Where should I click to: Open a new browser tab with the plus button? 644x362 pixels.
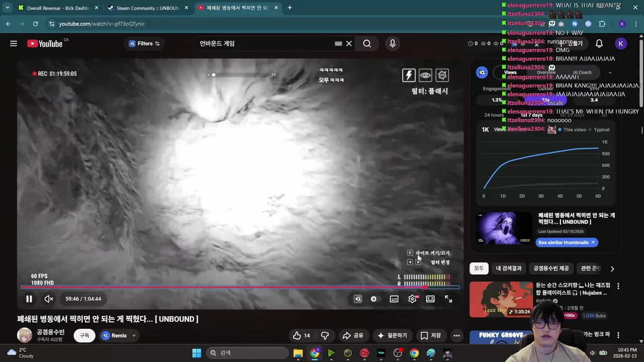[x=289, y=8]
